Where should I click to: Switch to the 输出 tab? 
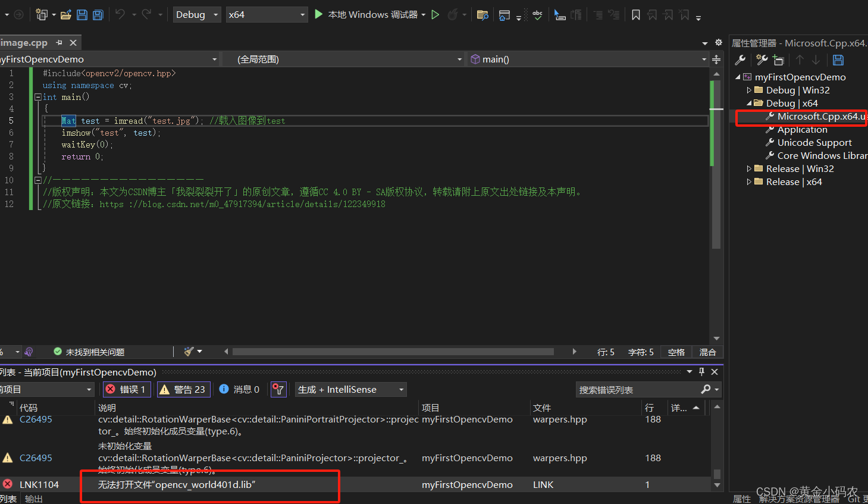pyautogui.click(x=33, y=499)
